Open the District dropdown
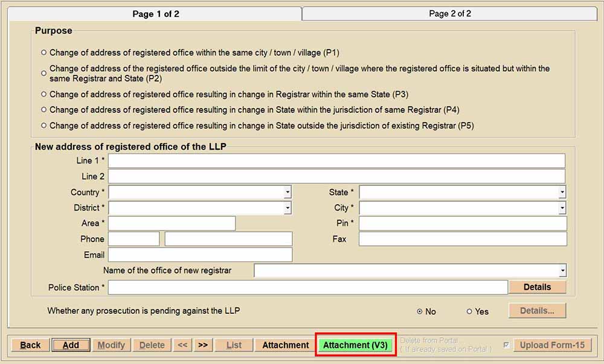Screen dimensions: 604x364 click(x=288, y=208)
